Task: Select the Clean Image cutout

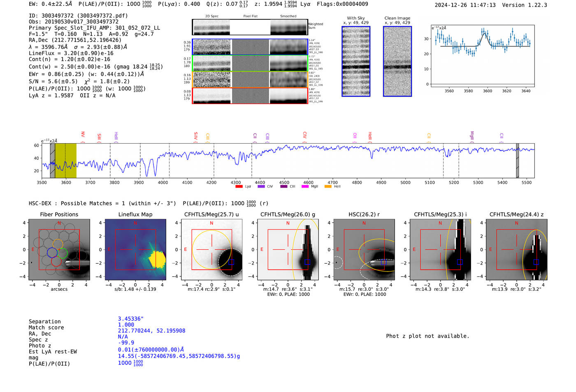Action: (397, 61)
